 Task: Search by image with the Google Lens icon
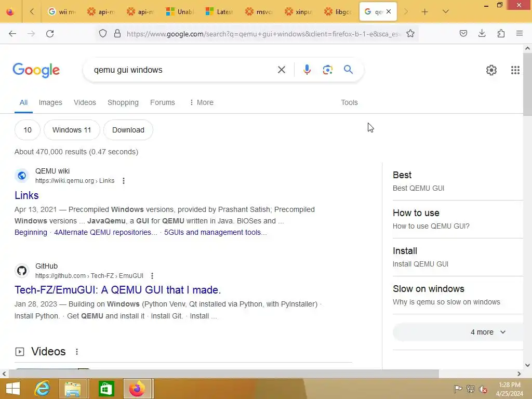tap(327, 70)
